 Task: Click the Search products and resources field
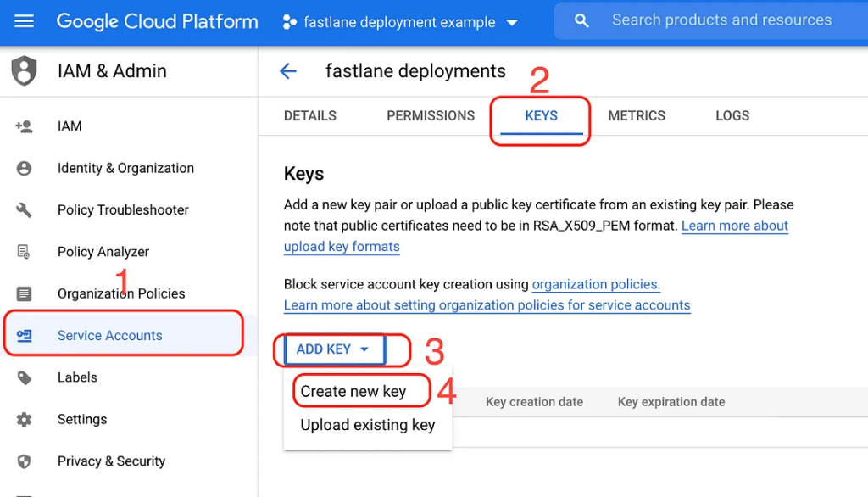[x=722, y=20]
